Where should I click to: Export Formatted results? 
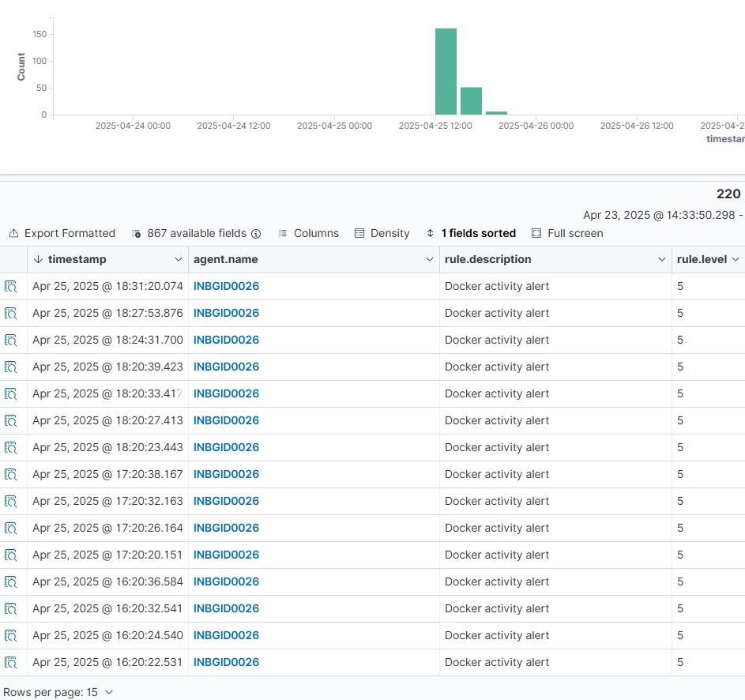click(x=62, y=234)
